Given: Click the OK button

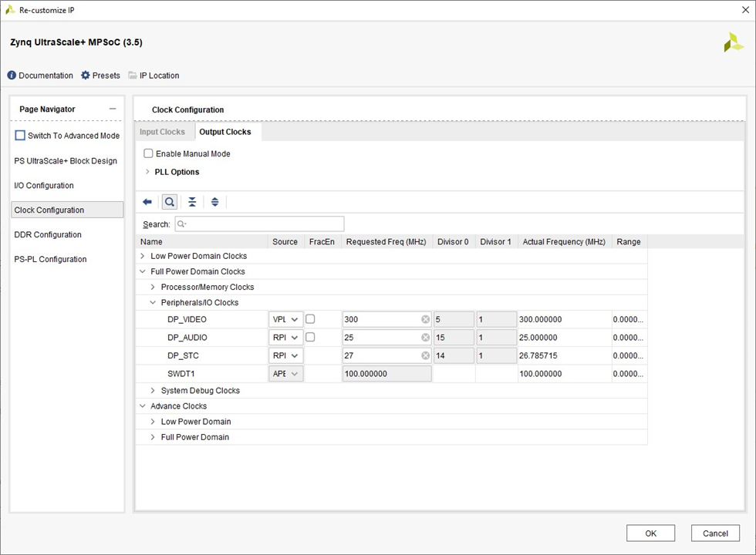Looking at the screenshot, I should pos(651,533).
